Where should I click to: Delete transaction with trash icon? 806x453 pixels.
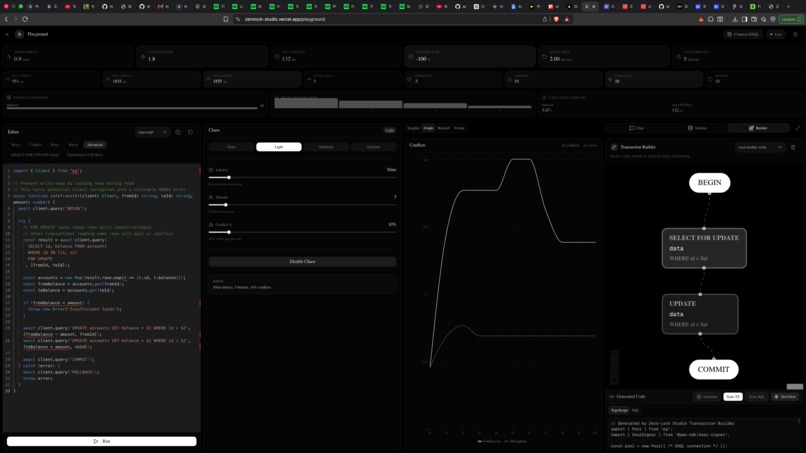coord(793,147)
